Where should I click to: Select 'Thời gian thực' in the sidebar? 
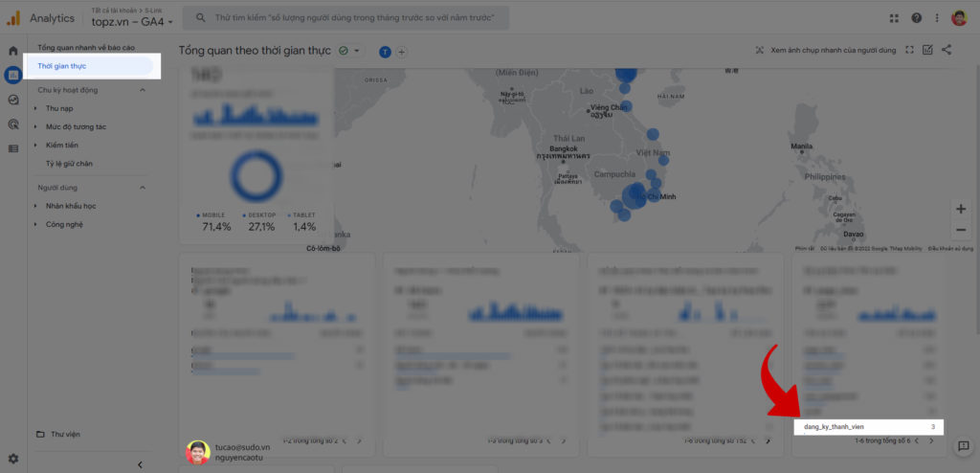point(93,66)
